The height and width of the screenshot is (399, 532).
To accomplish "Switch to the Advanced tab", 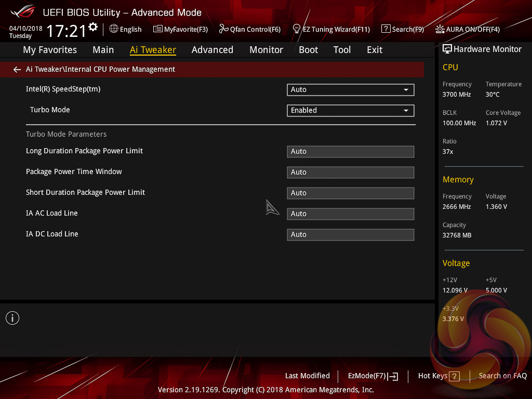I will coord(212,50).
